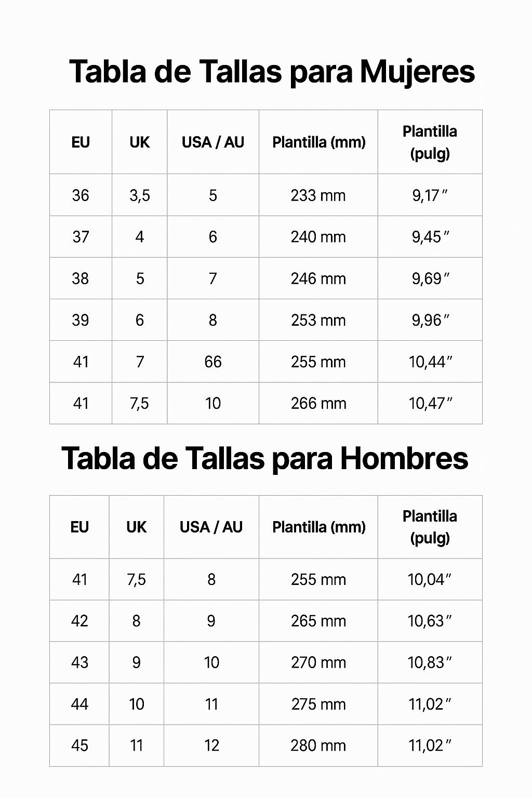532x798 pixels.
Task: Click the 'Tabla de Tallas para Hombres' heading
Action: coord(265,459)
